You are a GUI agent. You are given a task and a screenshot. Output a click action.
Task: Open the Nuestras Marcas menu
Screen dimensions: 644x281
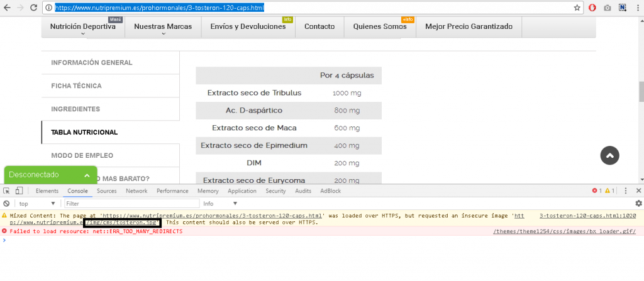(163, 26)
